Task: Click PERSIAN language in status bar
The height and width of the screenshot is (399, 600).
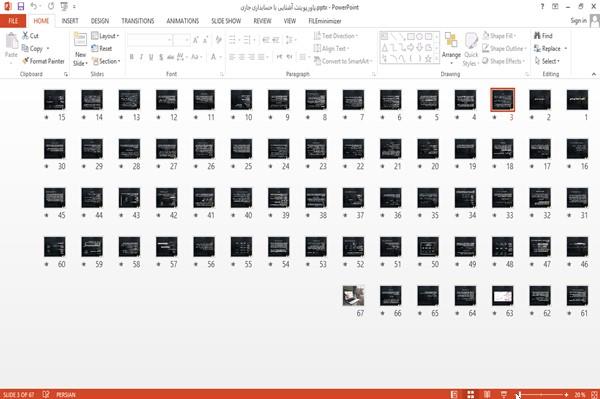Action: pyautogui.click(x=66, y=394)
